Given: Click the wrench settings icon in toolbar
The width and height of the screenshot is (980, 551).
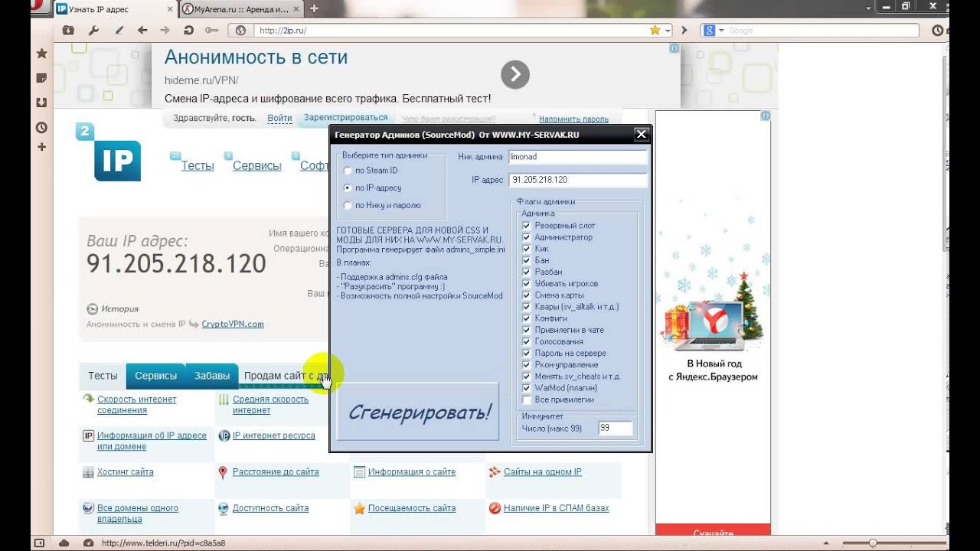Looking at the screenshot, I should [x=94, y=31].
